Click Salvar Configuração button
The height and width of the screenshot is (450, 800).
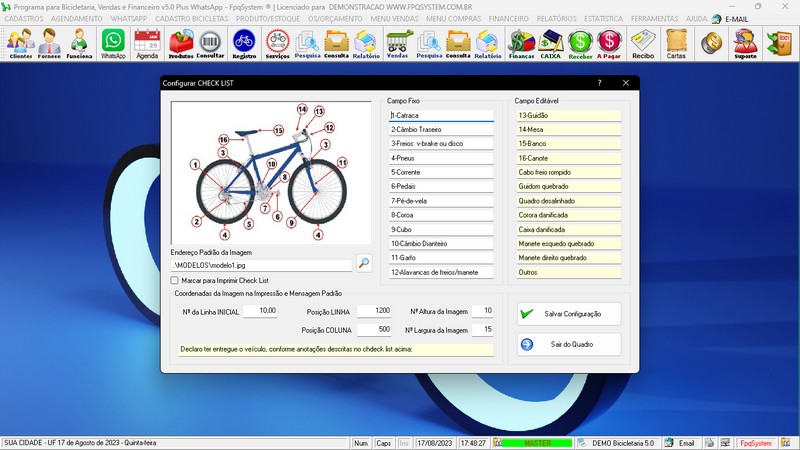[569, 314]
